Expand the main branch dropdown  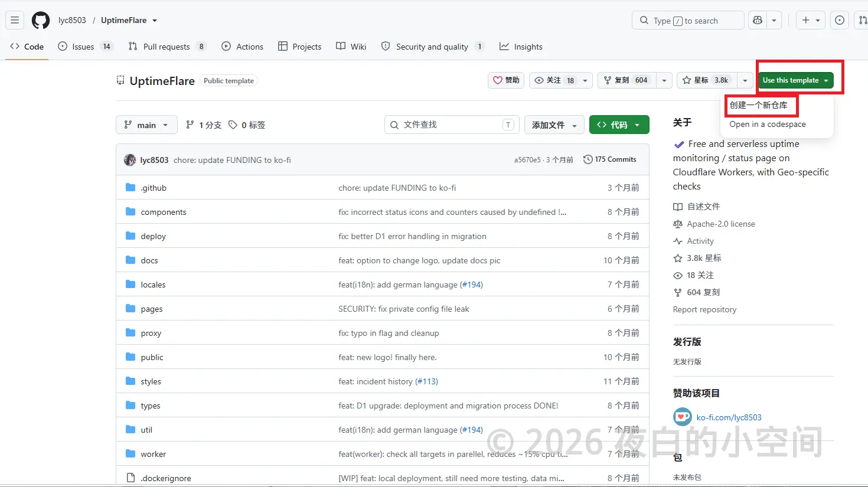pyautogui.click(x=146, y=125)
